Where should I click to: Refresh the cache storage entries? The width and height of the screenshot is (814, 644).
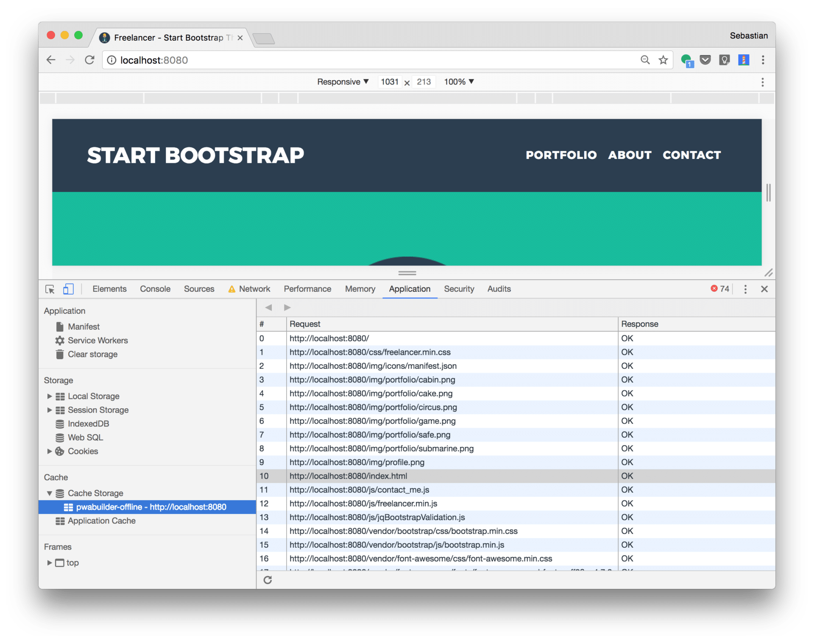[268, 580]
